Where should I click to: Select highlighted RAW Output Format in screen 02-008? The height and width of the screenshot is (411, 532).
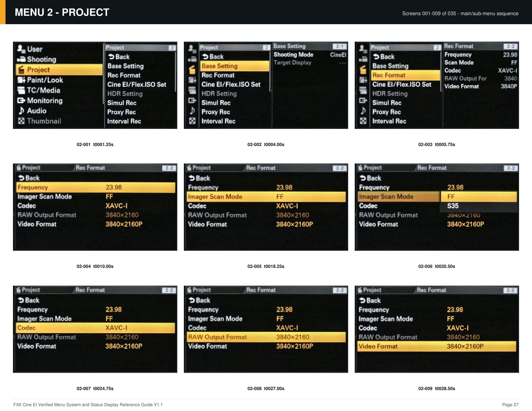coord(266,337)
